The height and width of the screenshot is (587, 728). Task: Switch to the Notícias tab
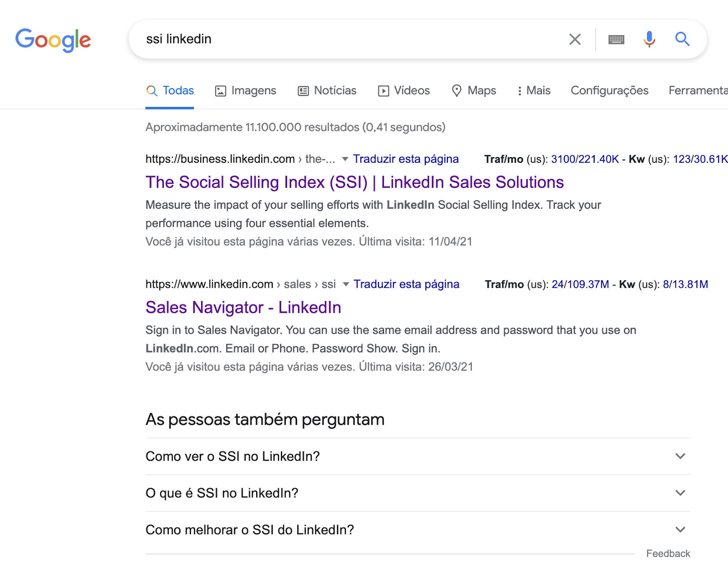point(327,90)
